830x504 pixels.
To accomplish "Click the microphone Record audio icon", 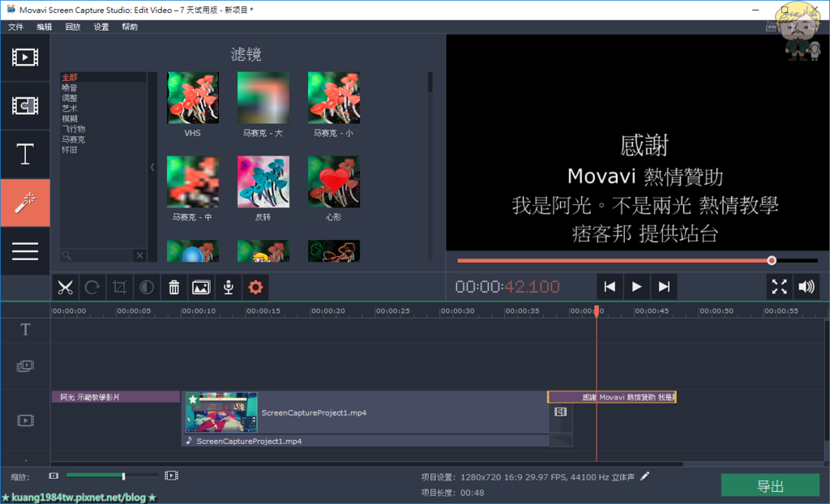I will tap(229, 288).
